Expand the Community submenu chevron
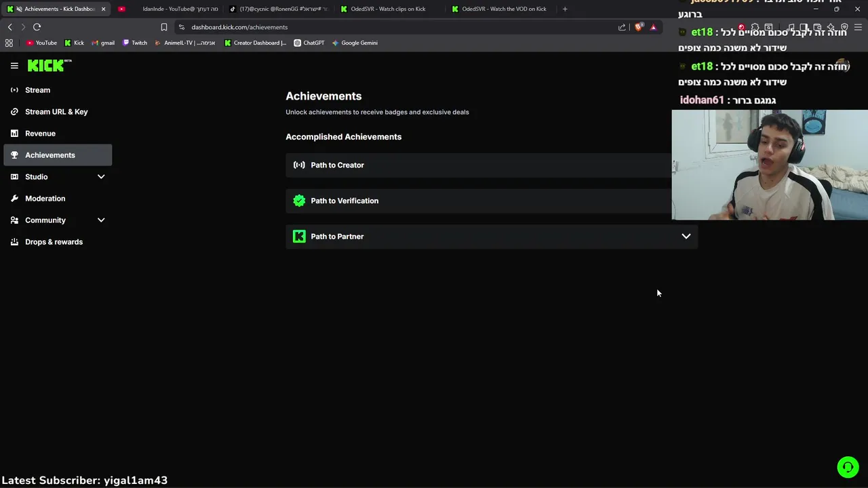The image size is (868, 488). [101, 220]
